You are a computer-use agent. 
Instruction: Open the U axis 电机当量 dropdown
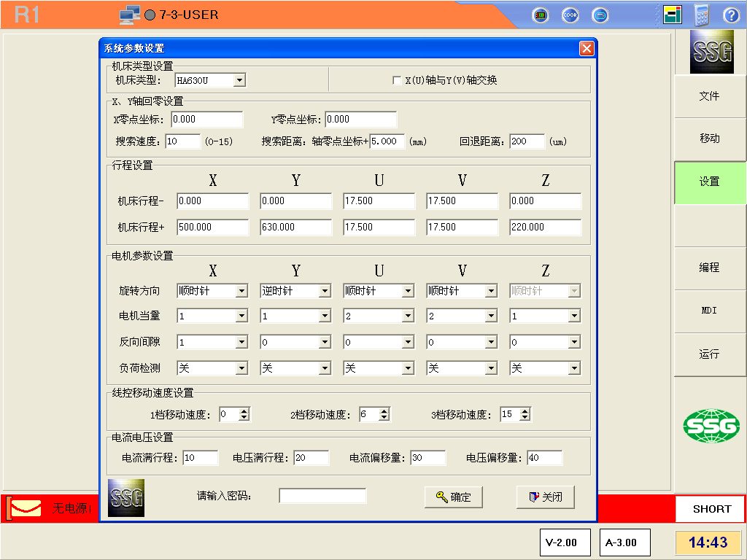pyautogui.click(x=408, y=316)
